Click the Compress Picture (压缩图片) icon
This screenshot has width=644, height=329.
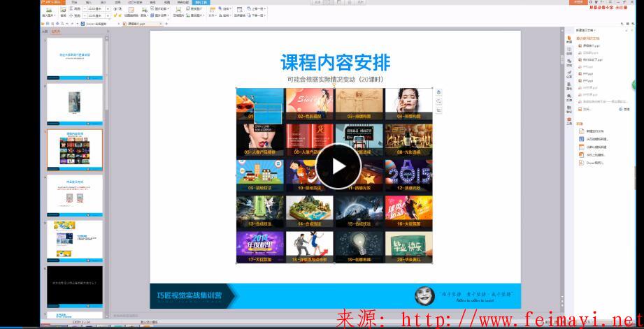click(x=178, y=11)
